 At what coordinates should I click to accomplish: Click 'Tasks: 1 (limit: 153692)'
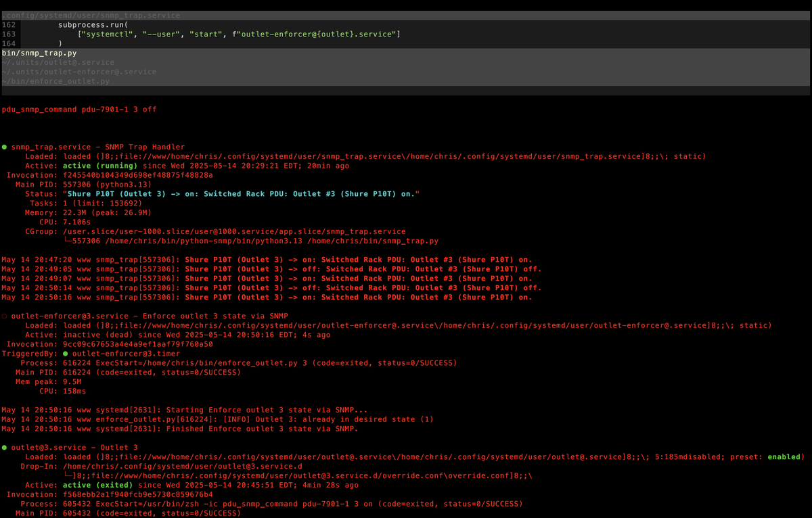pyautogui.click(x=86, y=204)
